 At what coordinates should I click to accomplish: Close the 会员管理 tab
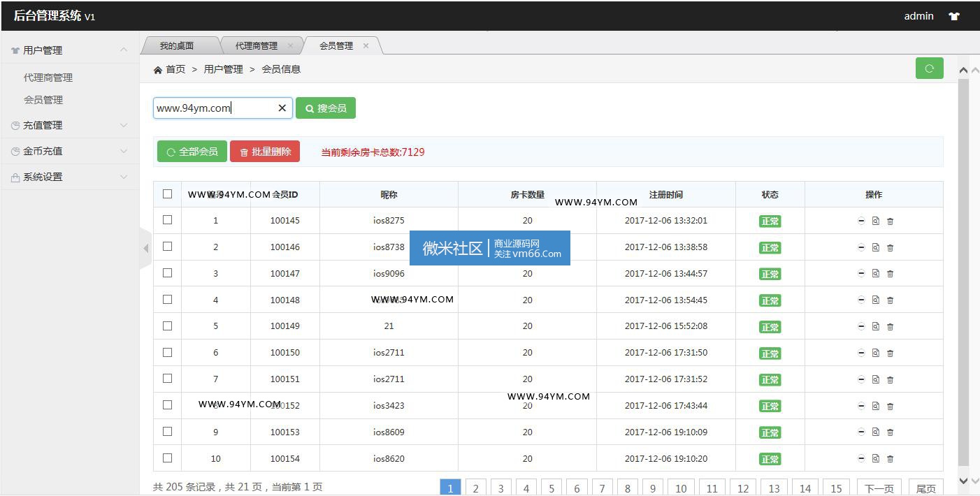pos(366,45)
